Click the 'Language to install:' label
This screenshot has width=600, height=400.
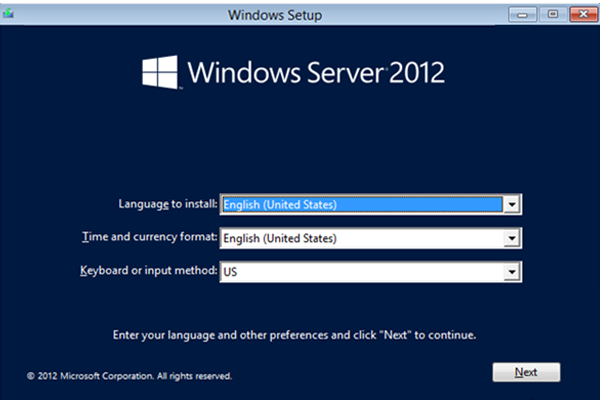(x=168, y=204)
